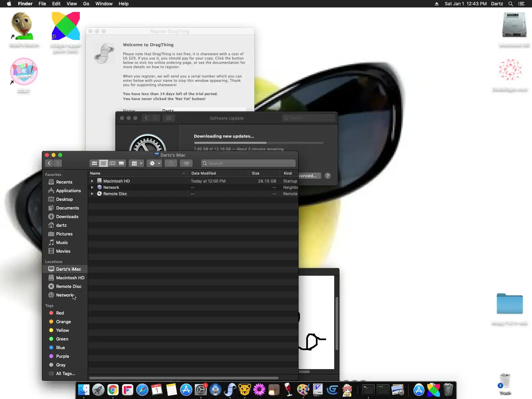
Task: Filter by the Blue tag in sidebar
Action: click(65, 347)
